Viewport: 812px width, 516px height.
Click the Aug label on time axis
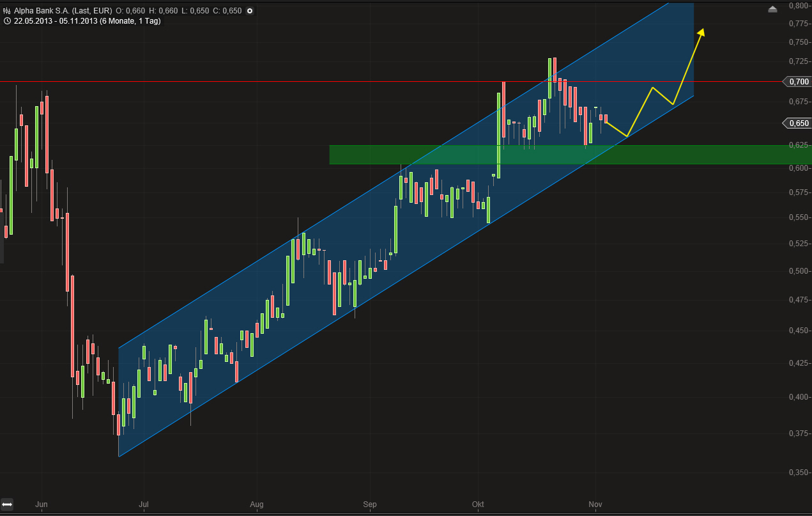click(x=256, y=505)
